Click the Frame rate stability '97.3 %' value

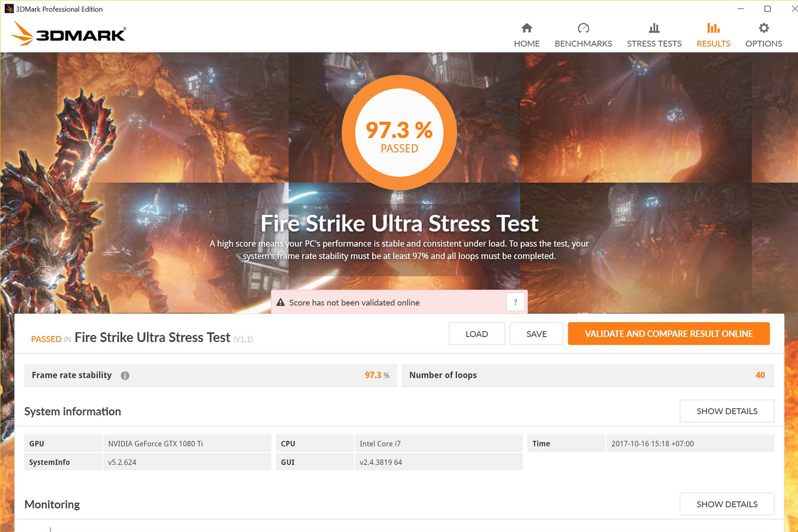coord(377,375)
